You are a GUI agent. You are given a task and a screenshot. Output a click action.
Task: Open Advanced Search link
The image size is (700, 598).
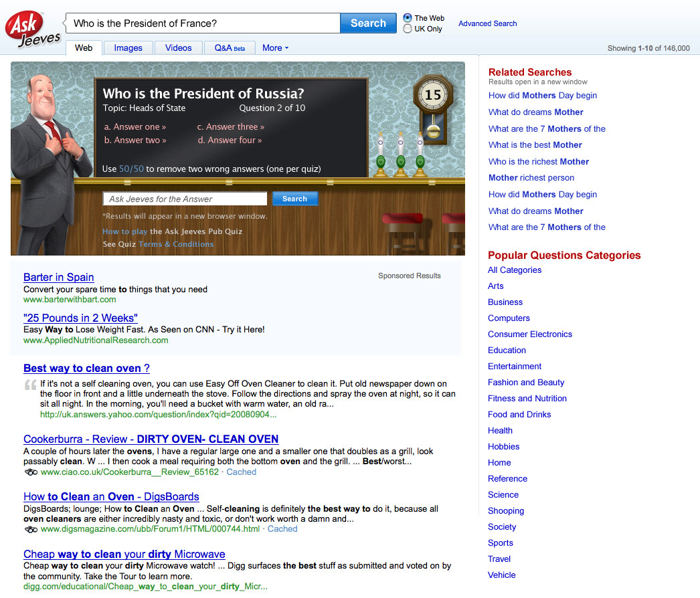pos(487,23)
